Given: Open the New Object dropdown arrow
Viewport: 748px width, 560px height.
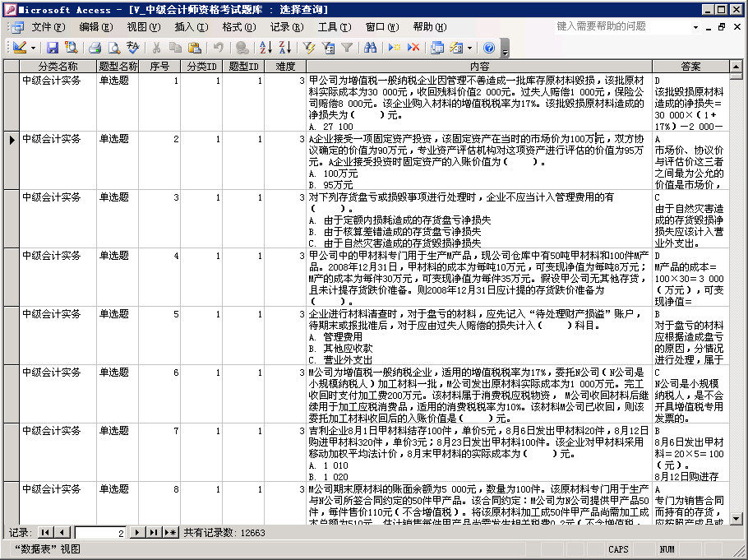Looking at the screenshot, I should (x=470, y=48).
